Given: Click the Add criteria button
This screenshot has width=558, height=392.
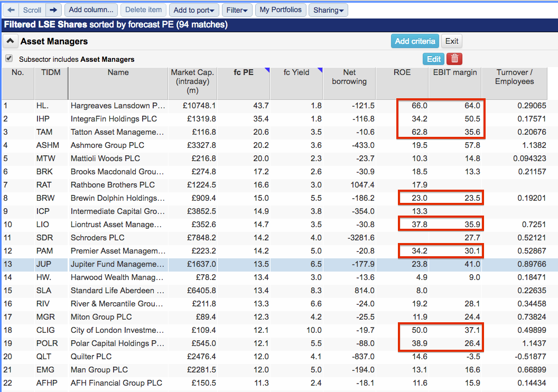Looking at the screenshot, I should click(415, 41).
